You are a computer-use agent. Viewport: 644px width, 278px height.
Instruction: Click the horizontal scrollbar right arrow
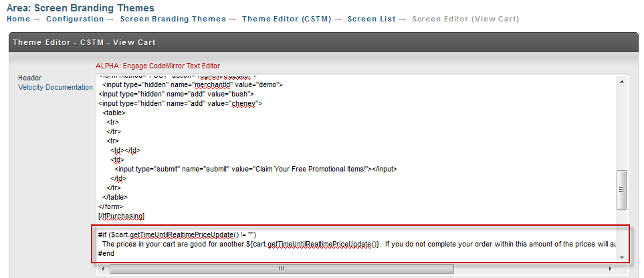click(612, 269)
